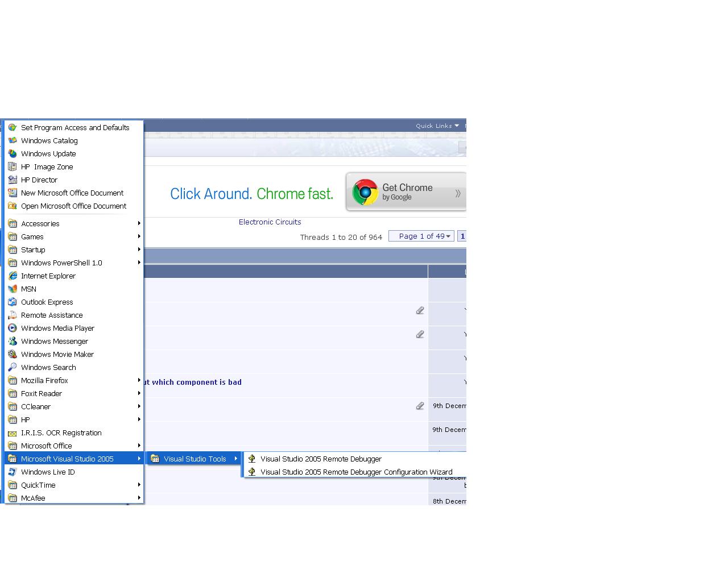The height and width of the screenshot is (582, 728).
Task: Click Startup folder label
Action: (33, 250)
